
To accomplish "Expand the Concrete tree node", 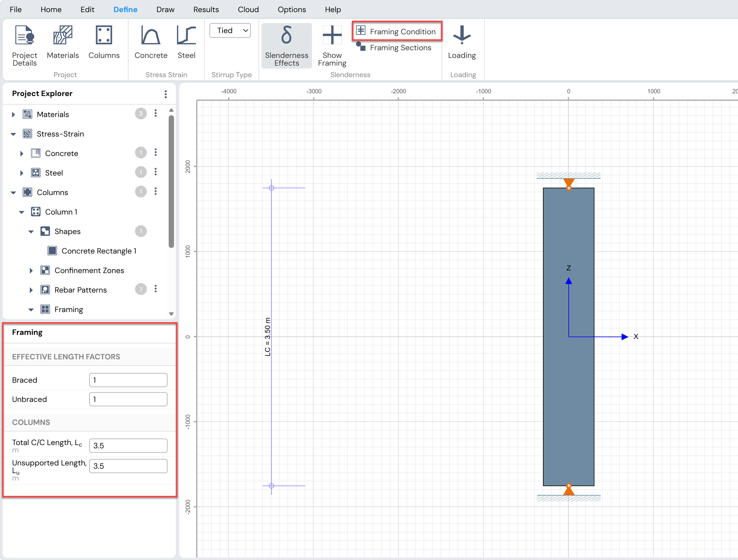I will [22, 153].
